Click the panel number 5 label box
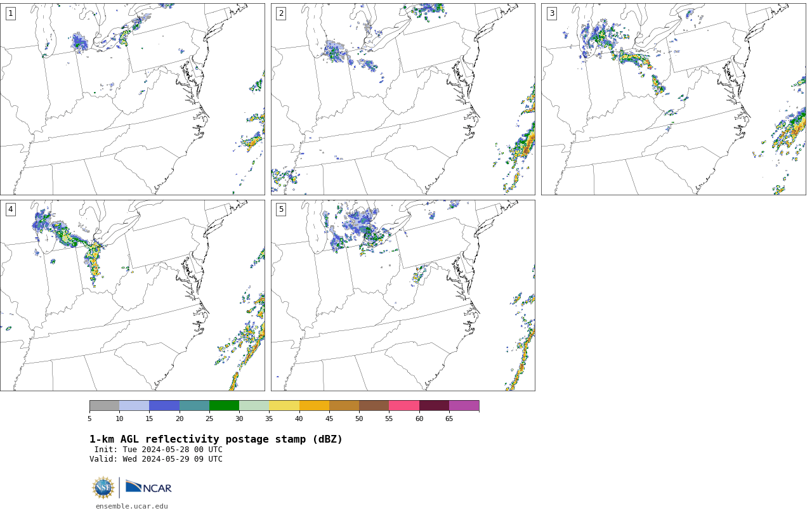 [x=281, y=209]
